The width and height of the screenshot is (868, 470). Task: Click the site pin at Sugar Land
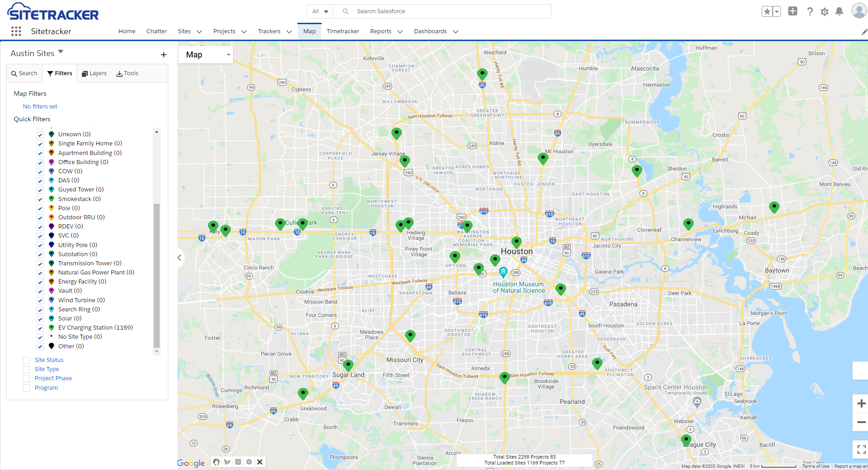[348, 365]
